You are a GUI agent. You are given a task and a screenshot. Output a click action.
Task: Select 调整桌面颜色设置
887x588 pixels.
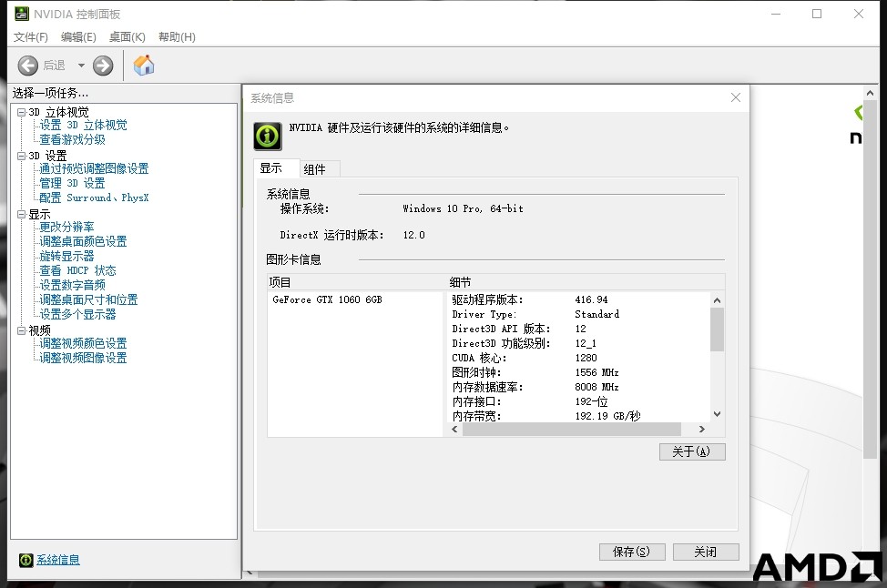pyautogui.click(x=83, y=241)
